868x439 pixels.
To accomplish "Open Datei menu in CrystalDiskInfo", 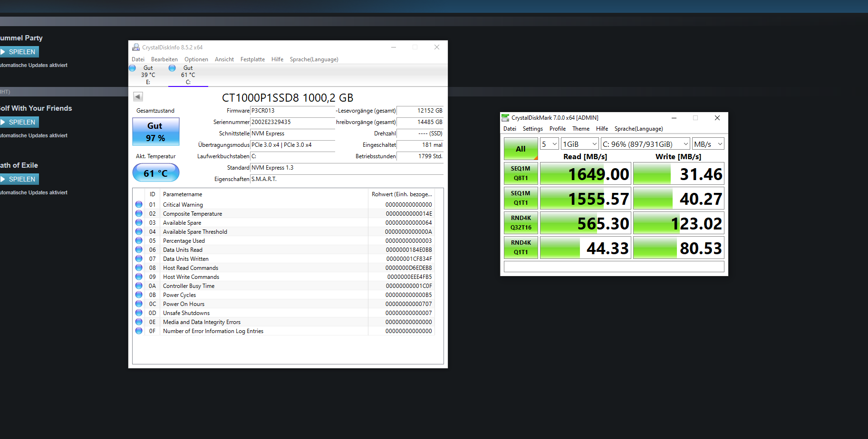I will pyautogui.click(x=138, y=59).
